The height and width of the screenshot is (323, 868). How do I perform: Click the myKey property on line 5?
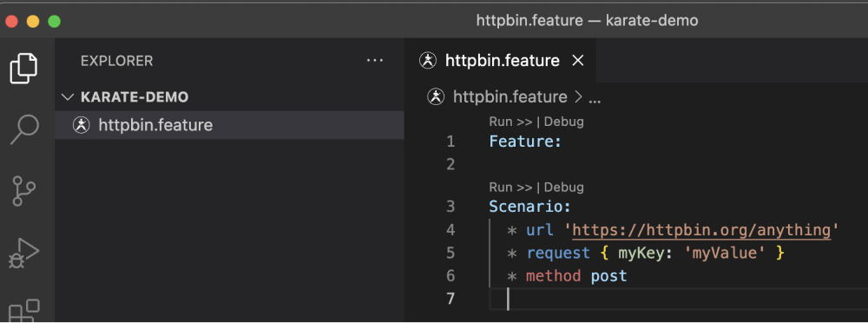pos(641,254)
